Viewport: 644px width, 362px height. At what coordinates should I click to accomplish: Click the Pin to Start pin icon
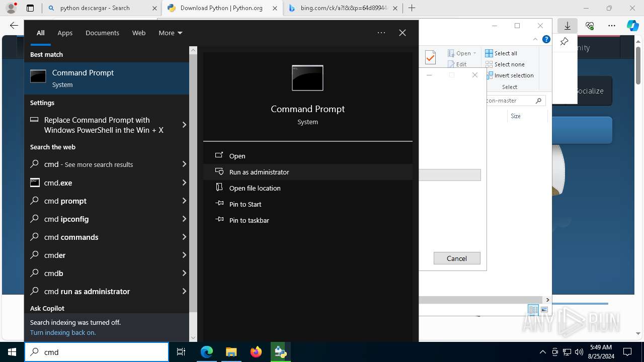click(219, 204)
